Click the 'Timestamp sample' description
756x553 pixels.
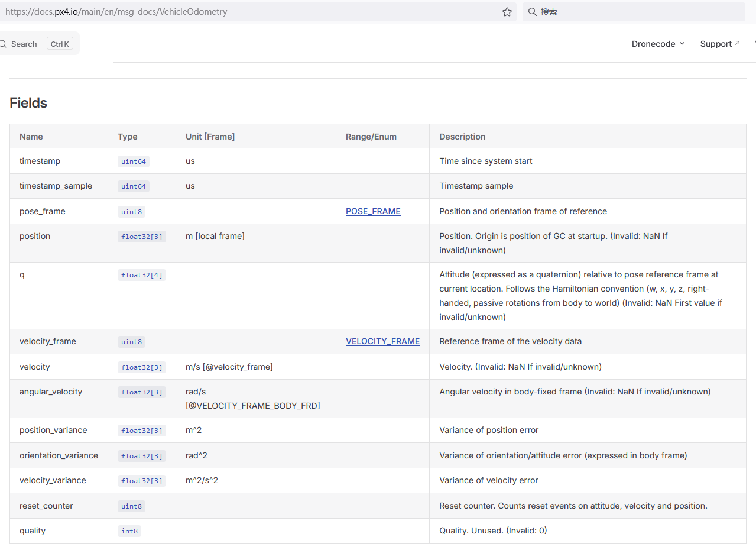(476, 186)
